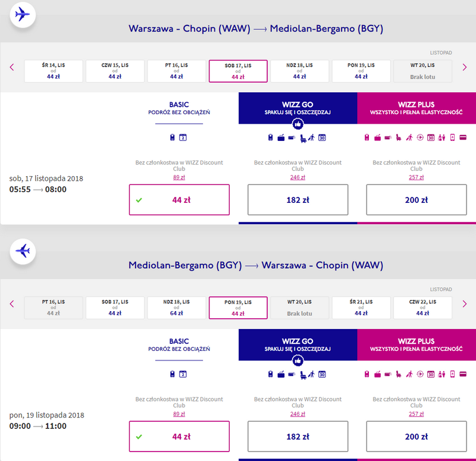Choose PON 19, LIS outbound date
The image size is (476, 461).
(x=361, y=71)
